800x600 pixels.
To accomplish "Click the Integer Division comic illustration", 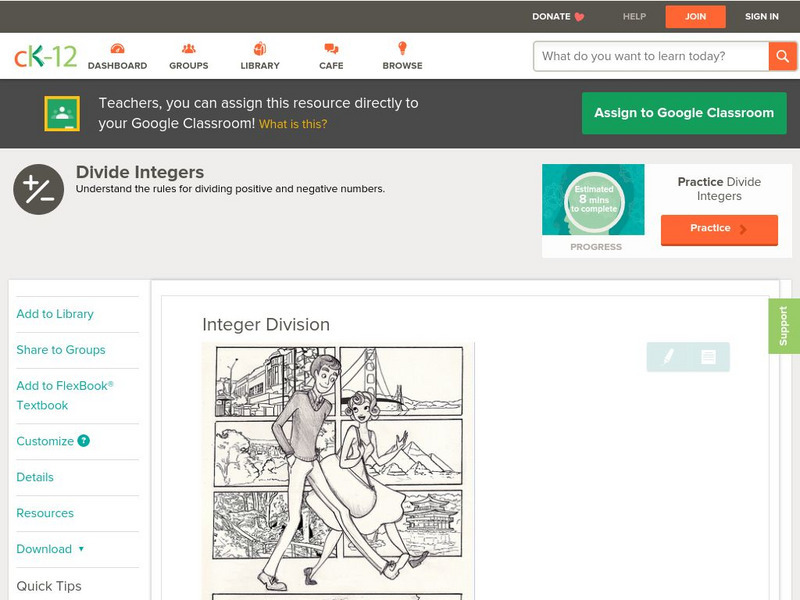I will (x=338, y=471).
